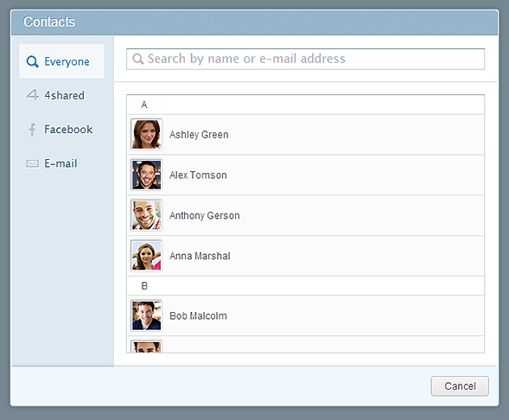Click Anna Marshal's avatar thumbnail
Image resolution: width=509 pixels, height=420 pixels.
146,256
